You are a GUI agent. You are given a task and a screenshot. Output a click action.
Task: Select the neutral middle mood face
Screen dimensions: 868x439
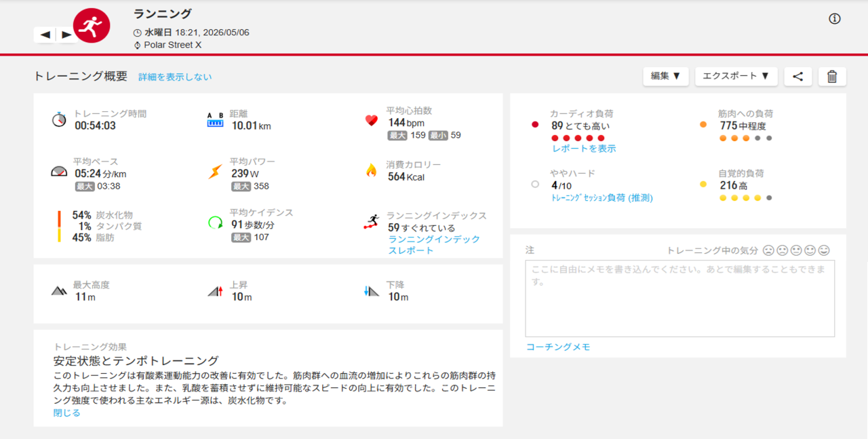[x=796, y=250]
